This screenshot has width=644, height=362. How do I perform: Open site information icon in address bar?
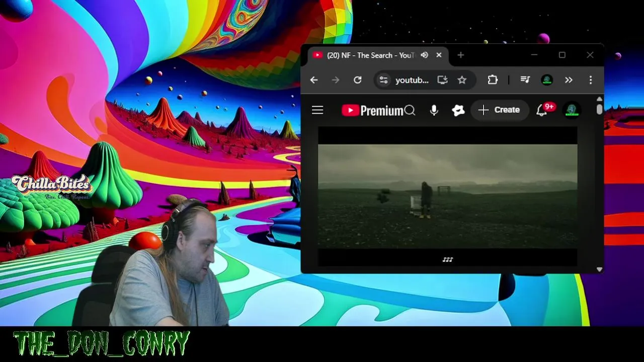coord(384,80)
